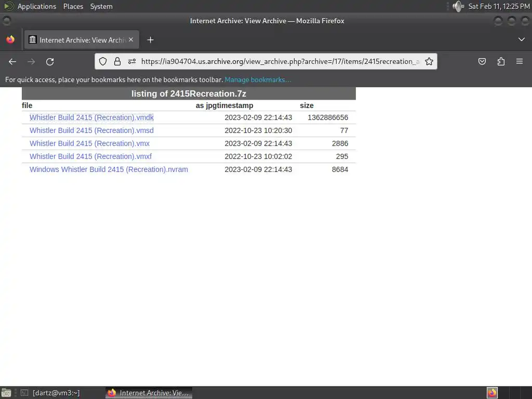Close the Internet Archive tab
Viewport: 532px width, 399px height.
(131, 39)
